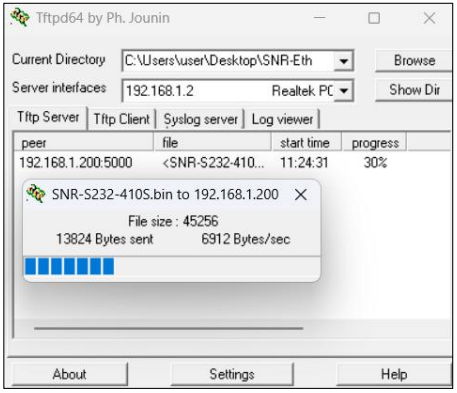
Task: Expand the Server interfaces dropdown arrow
Action: (343, 90)
